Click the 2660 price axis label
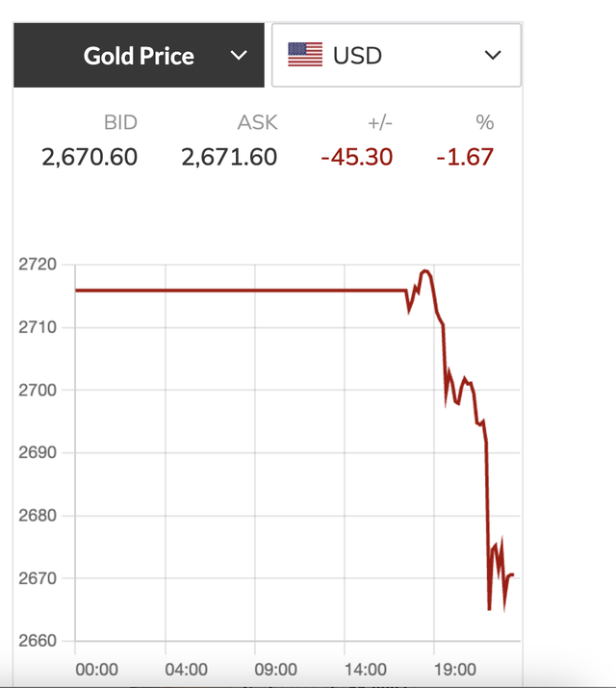The image size is (616, 688). [x=38, y=641]
